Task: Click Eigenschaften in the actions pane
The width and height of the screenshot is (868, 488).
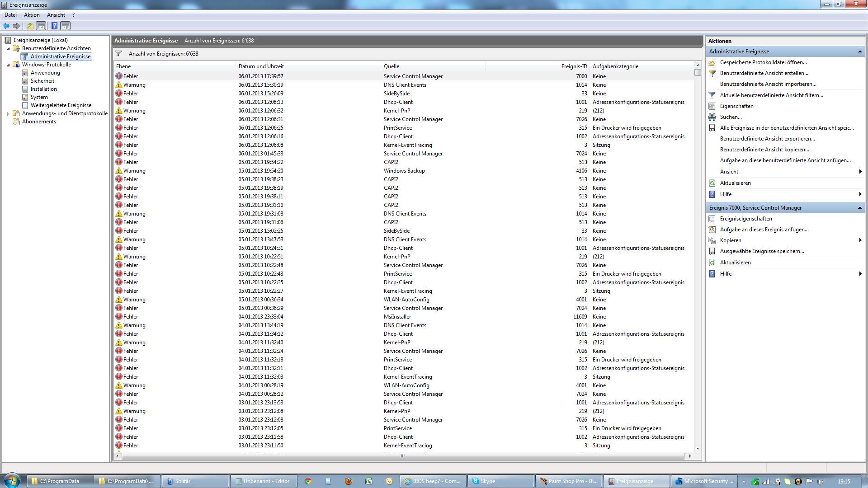Action: [736, 106]
